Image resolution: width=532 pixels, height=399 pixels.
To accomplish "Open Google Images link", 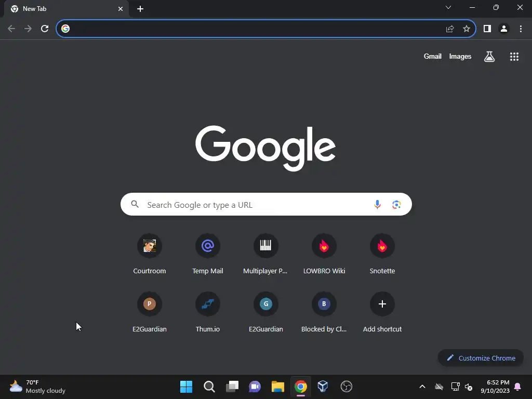I will coord(460,56).
